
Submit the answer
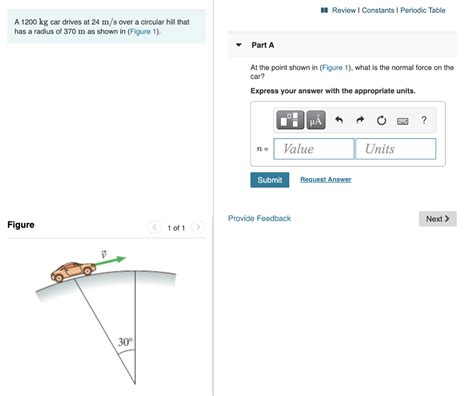270,180
